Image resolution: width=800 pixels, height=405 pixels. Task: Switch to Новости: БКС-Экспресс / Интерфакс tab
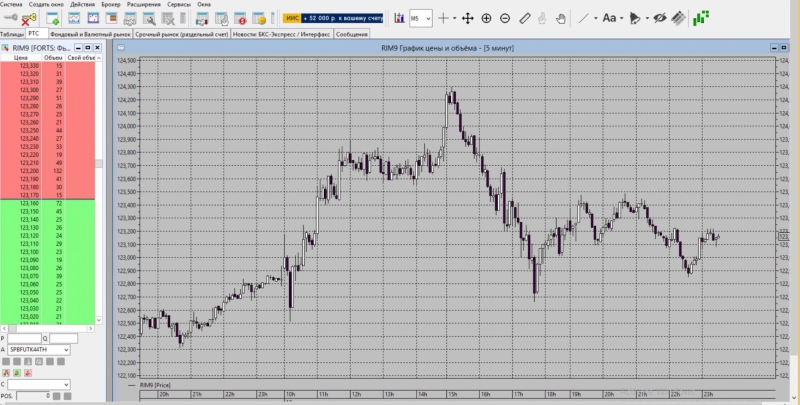tap(282, 34)
